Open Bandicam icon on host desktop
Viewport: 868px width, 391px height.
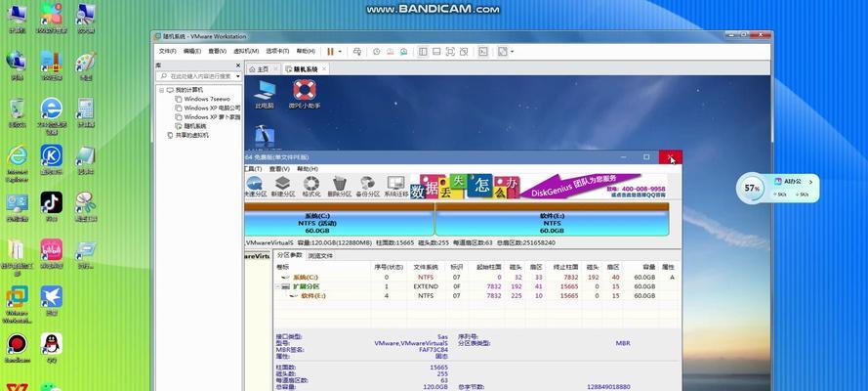(x=18, y=348)
